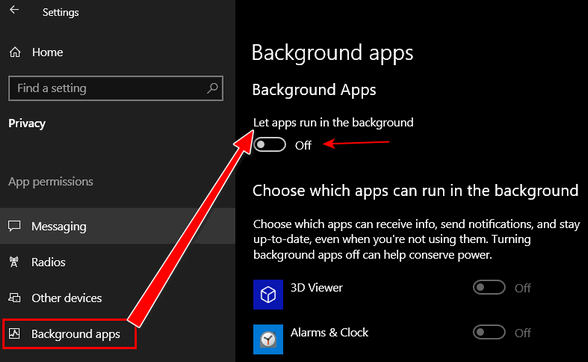Image resolution: width=588 pixels, height=362 pixels.
Task: Toggle Alarms & Clock background switch
Action: click(489, 332)
